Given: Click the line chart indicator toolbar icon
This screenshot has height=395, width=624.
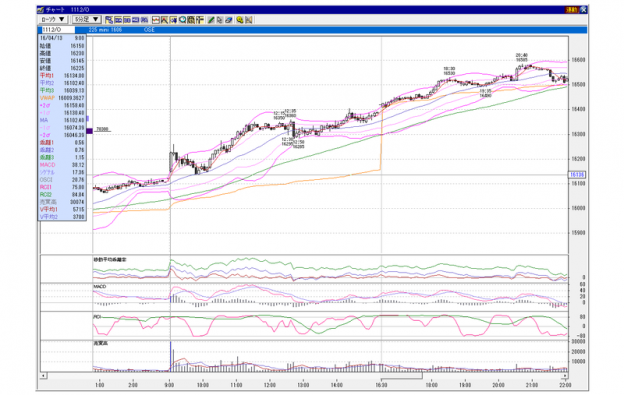Looking at the screenshot, I should tap(156, 19).
